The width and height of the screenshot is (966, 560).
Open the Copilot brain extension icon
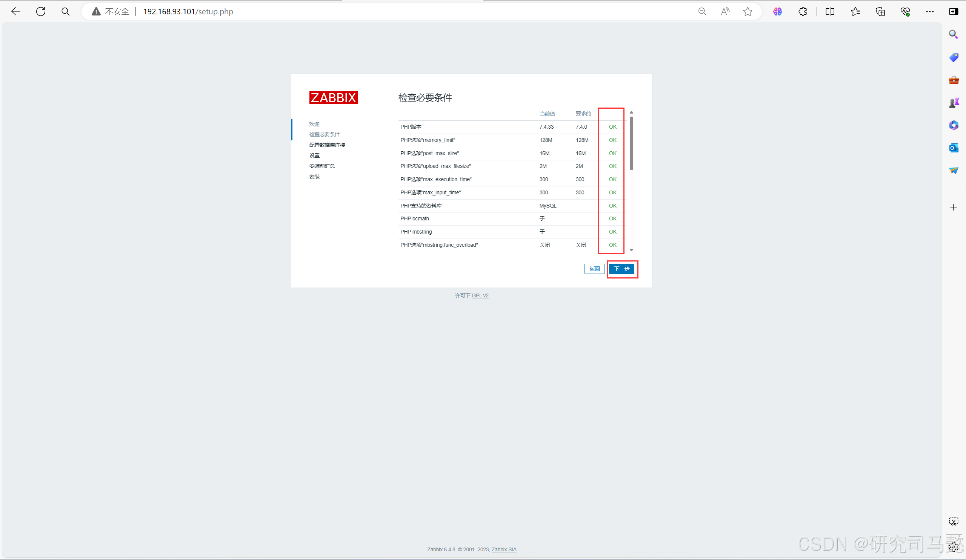[777, 11]
